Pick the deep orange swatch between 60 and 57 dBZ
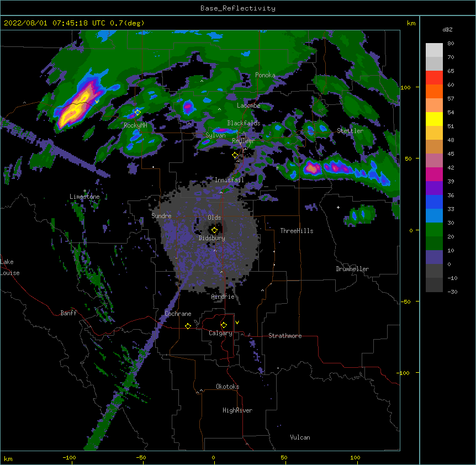 (x=434, y=91)
